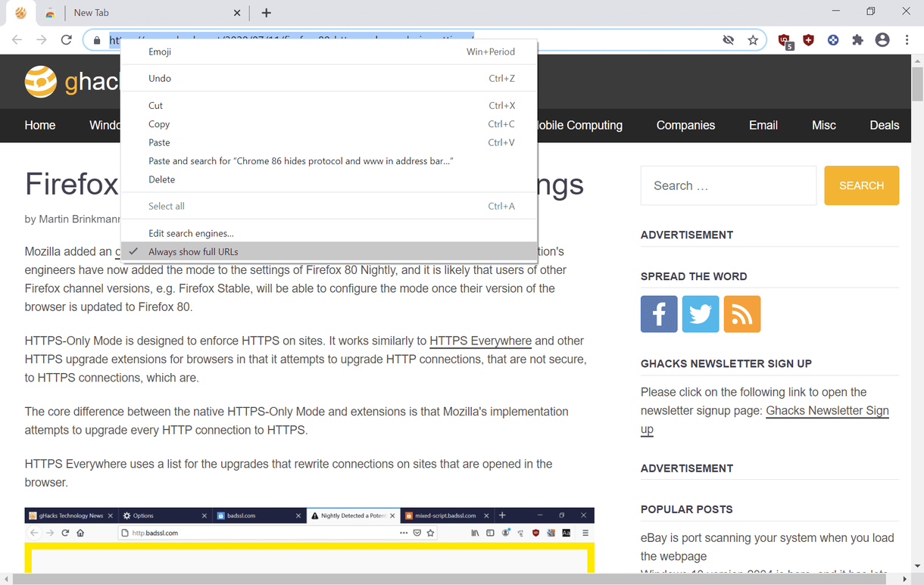The width and height of the screenshot is (924, 585).
Task: Open Mobile Computing nav item
Action: click(x=579, y=126)
